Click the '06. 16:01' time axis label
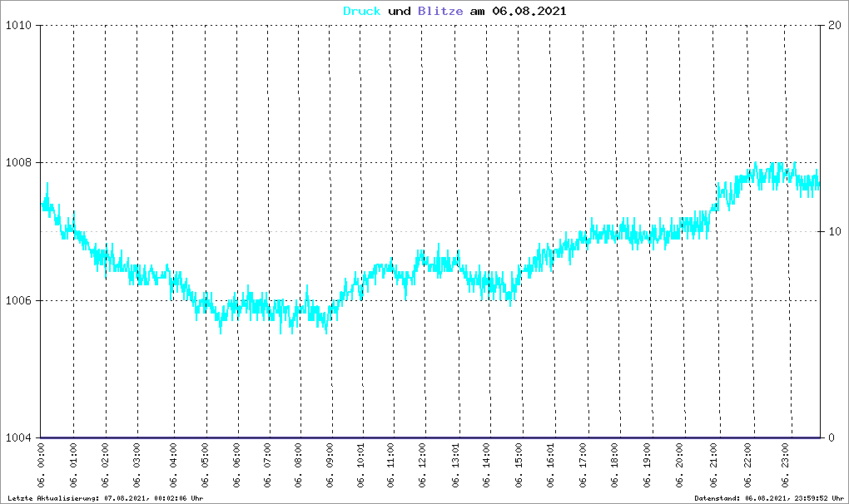Viewport: 849px width, 504px height. pyautogui.click(x=551, y=466)
